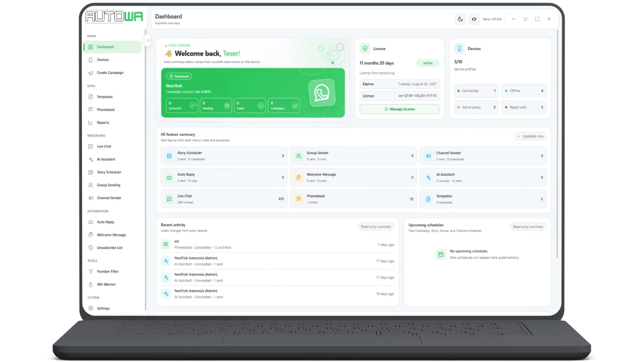This screenshot has width=644, height=362.
Task: Click the Failed count tile
Action: 250,105
